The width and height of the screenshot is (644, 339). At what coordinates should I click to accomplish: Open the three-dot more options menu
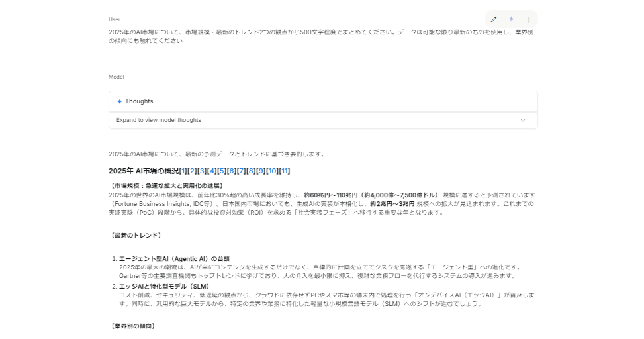point(529,20)
